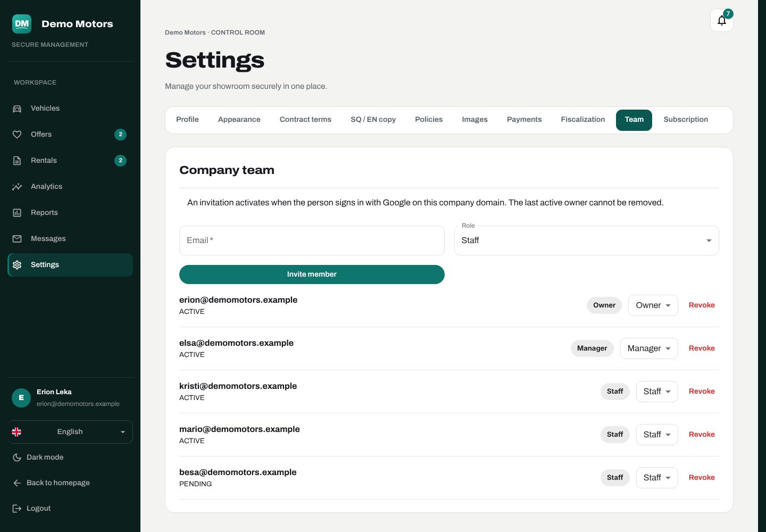Revoke access for mario@demomotors.example
Screen dimensions: 766x532
(x=702, y=435)
